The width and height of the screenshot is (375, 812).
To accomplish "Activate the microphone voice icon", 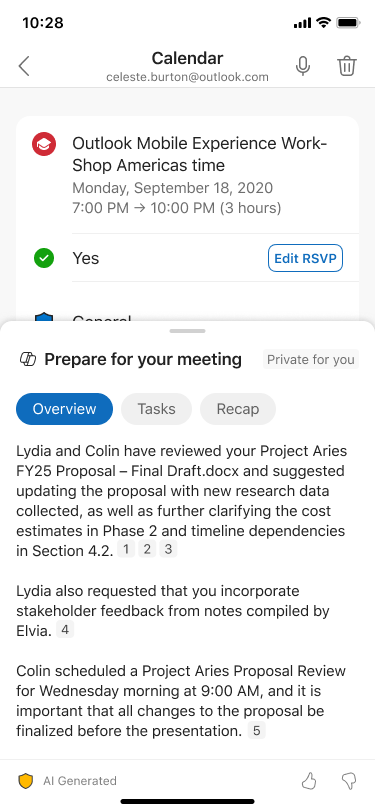I will 303,66.
